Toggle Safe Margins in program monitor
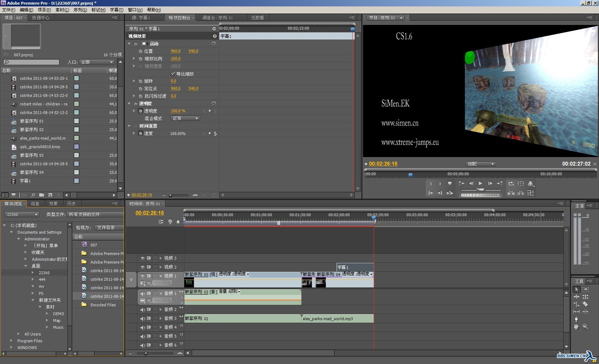 tap(521, 183)
